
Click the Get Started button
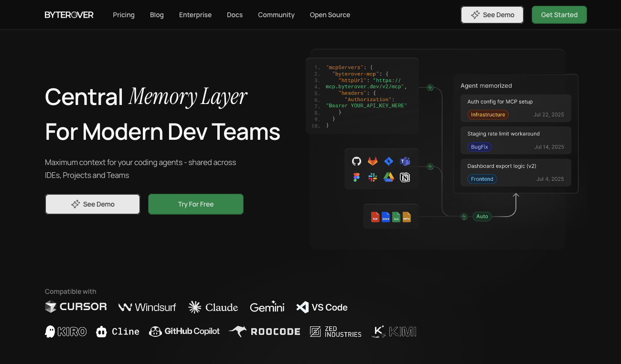[x=559, y=15]
